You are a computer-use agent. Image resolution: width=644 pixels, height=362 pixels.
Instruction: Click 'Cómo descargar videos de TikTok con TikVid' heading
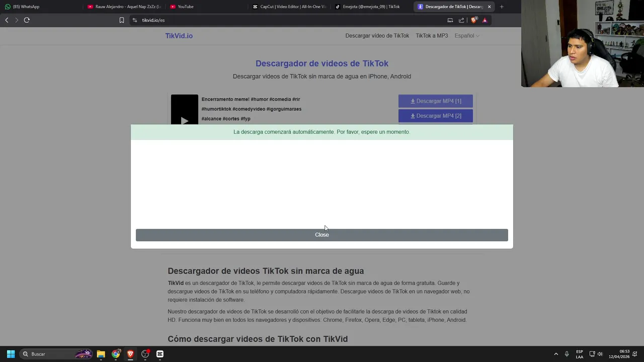coord(258,339)
